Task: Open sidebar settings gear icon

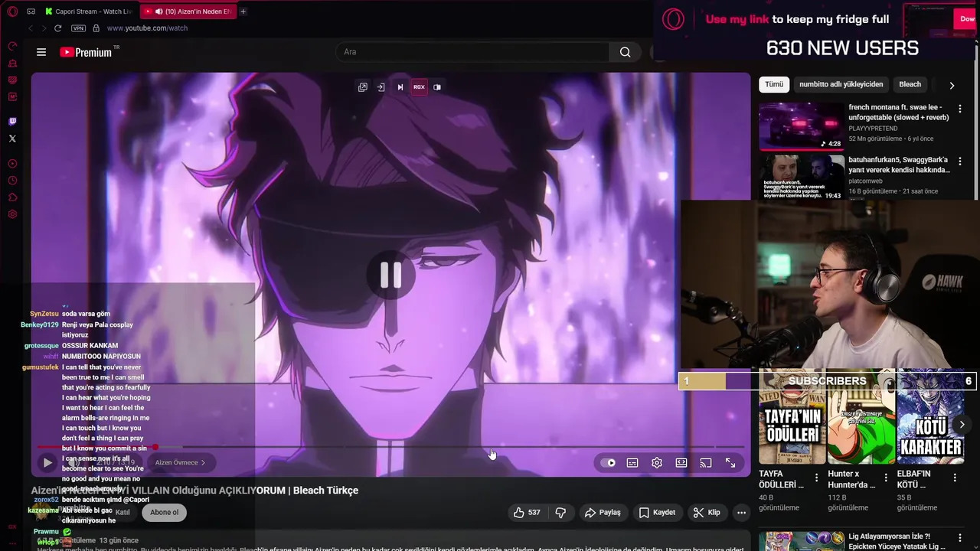Action: tap(12, 214)
